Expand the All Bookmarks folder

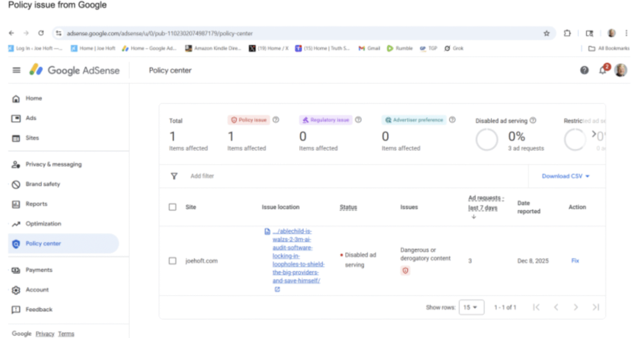click(612, 48)
